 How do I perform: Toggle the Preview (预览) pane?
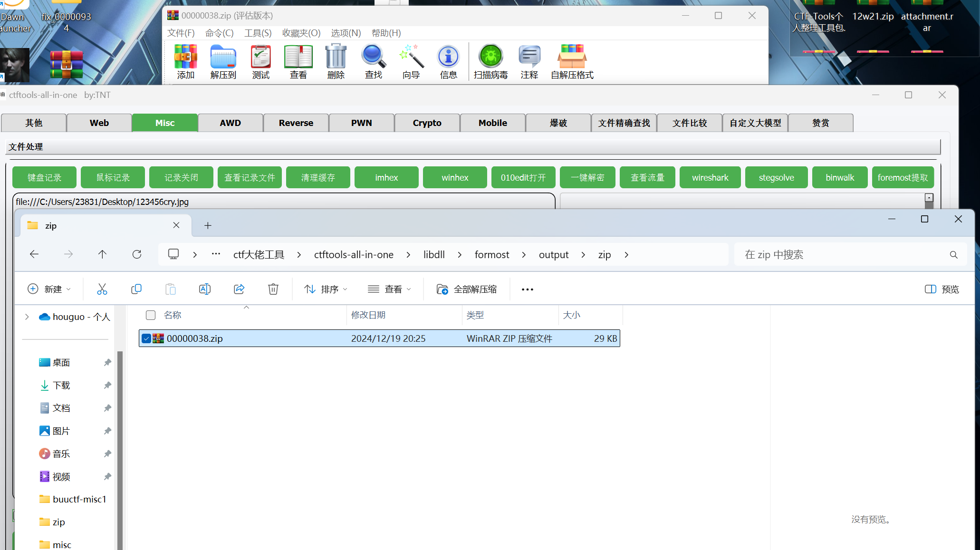point(942,289)
